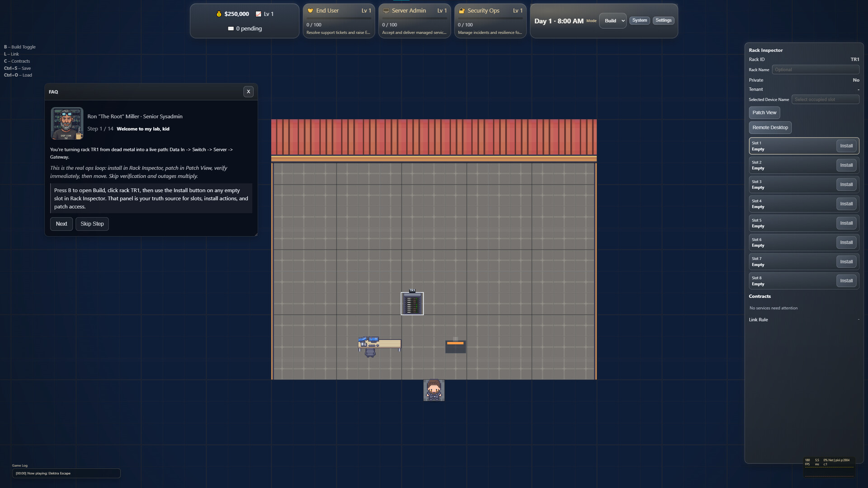
Task: Click the computer desk workstation
Action: coord(379,345)
